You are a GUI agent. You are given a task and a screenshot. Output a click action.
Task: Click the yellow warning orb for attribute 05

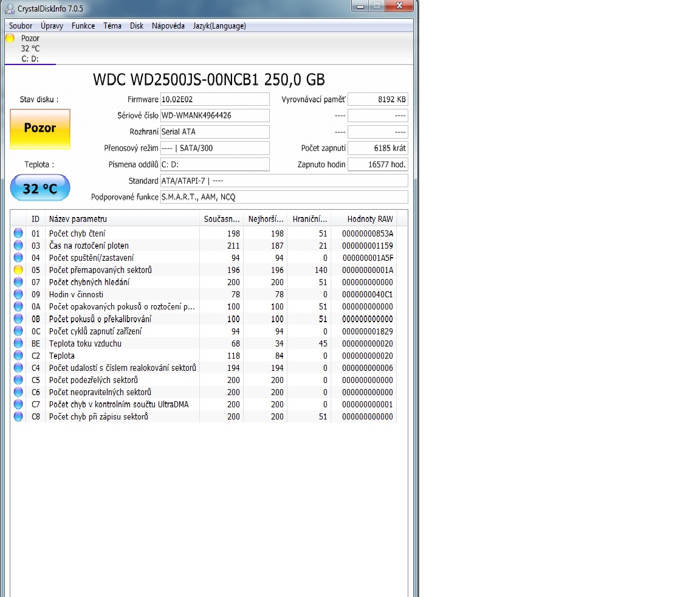tap(18, 270)
